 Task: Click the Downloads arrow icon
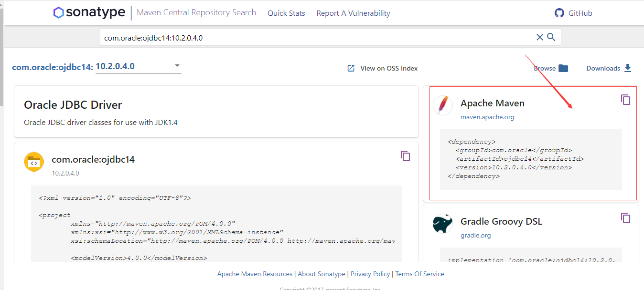pos(628,68)
